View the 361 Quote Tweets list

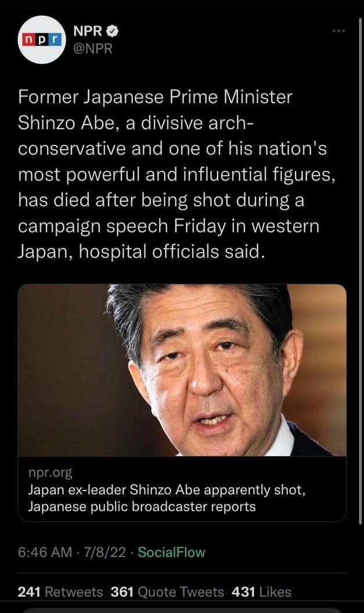pyautogui.click(x=167, y=592)
